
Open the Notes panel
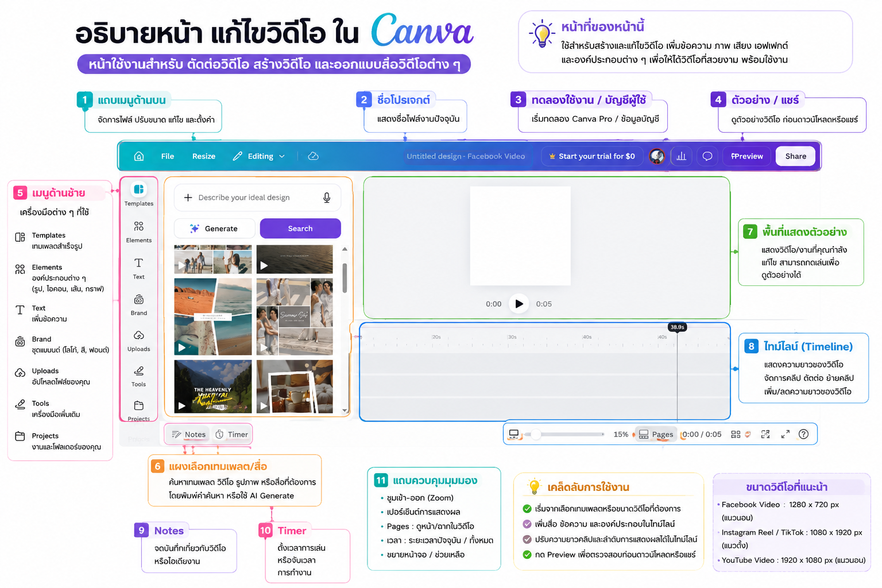[x=189, y=435]
